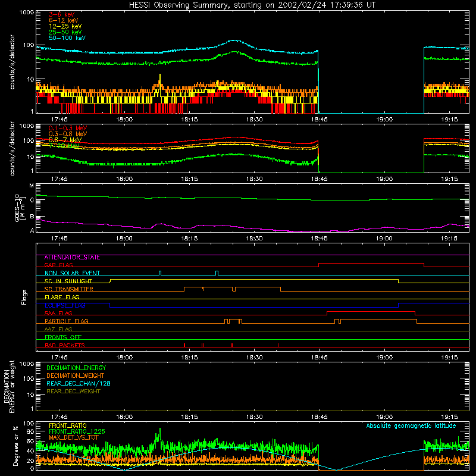The width and height of the screenshot is (476, 476).
Task: Select the REAR_DEC_CHAN/128 legend label
Action: click(79, 384)
